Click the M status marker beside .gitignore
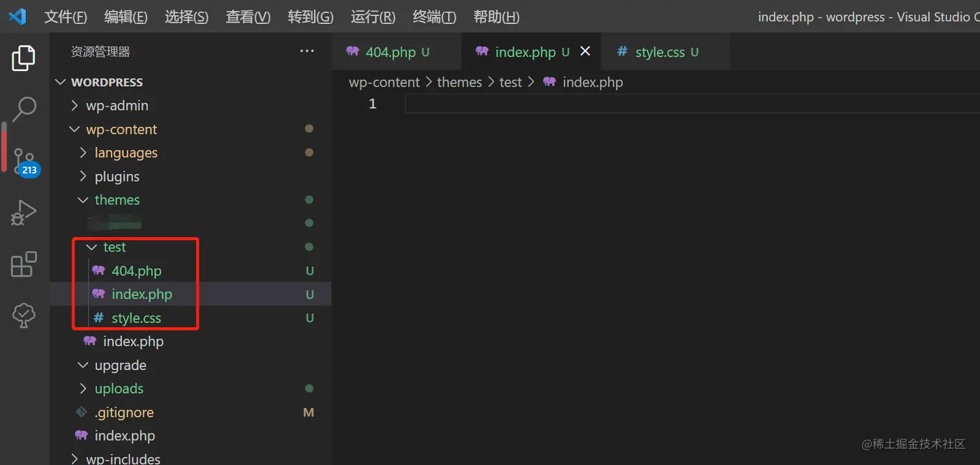Image resolution: width=980 pixels, height=465 pixels. (x=309, y=412)
